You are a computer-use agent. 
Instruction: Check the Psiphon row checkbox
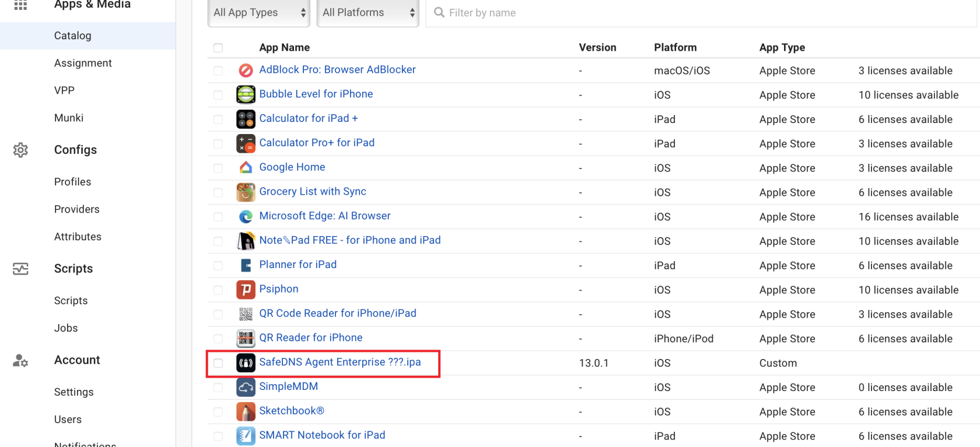(x=218, y=290)
